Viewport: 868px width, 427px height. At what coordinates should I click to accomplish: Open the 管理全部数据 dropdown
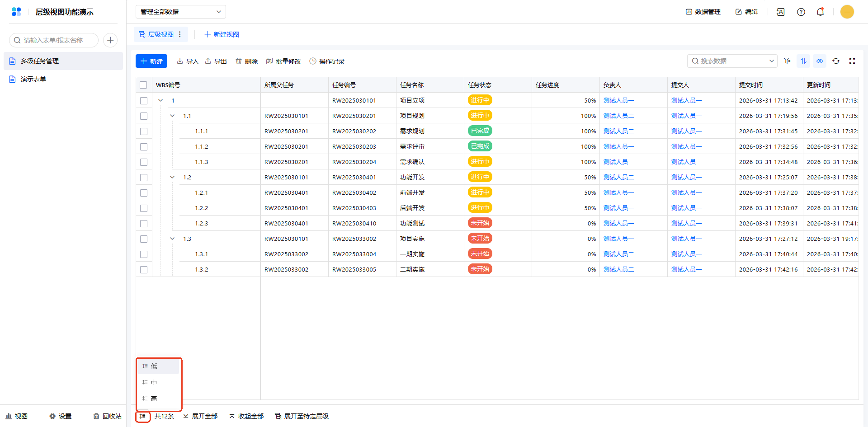coord(180,12)
